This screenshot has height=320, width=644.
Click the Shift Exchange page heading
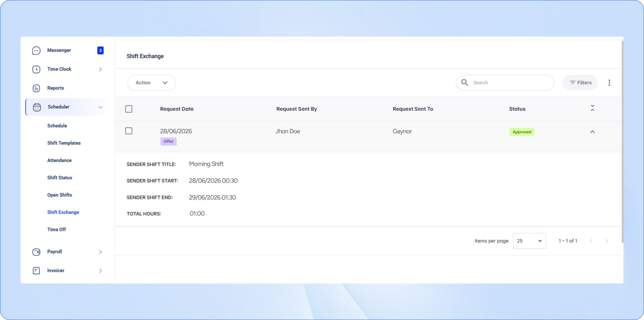[x=145, y=56]
